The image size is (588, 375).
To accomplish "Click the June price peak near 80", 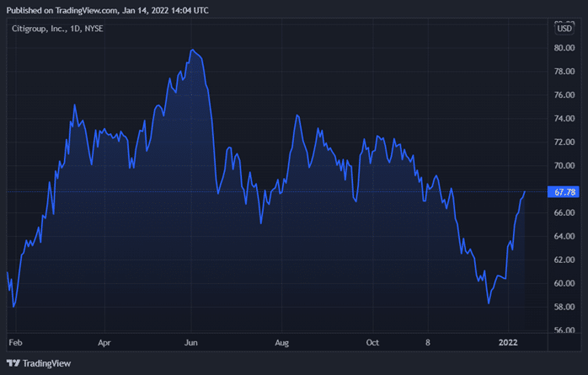I will pos(192,50).
